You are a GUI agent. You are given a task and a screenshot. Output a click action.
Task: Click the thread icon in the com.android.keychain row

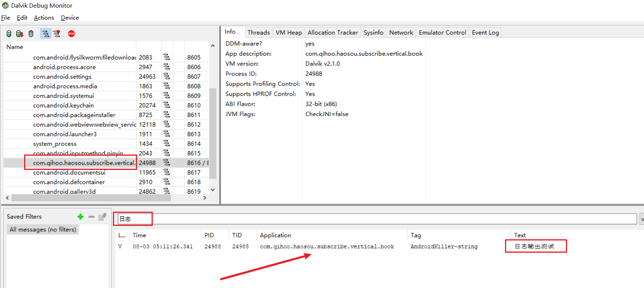point(166,105)
